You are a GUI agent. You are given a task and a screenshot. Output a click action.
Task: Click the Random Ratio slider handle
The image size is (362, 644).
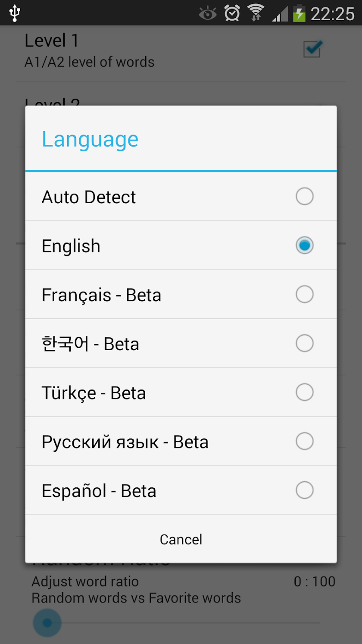click(47, 623)
